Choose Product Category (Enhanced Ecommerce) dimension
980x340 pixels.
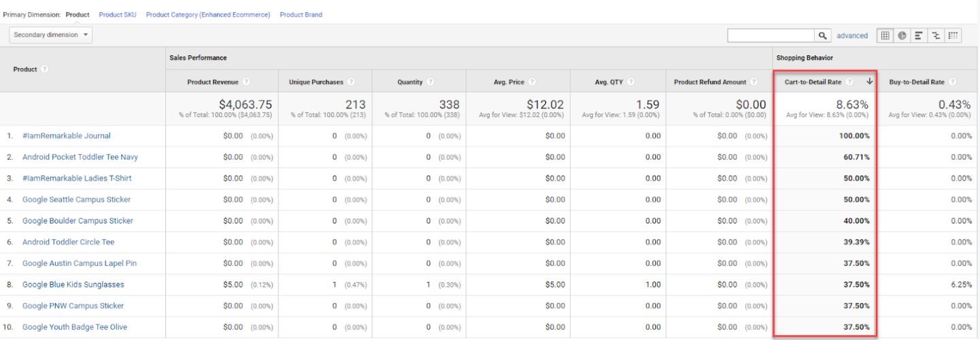click(208, 14)
